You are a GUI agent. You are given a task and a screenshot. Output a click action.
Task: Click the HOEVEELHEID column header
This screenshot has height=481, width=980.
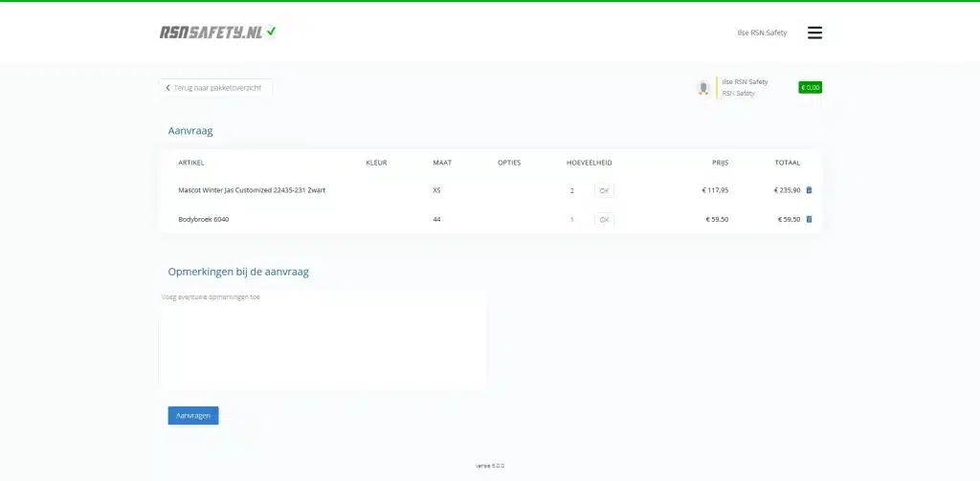click(x=590, y=163)
